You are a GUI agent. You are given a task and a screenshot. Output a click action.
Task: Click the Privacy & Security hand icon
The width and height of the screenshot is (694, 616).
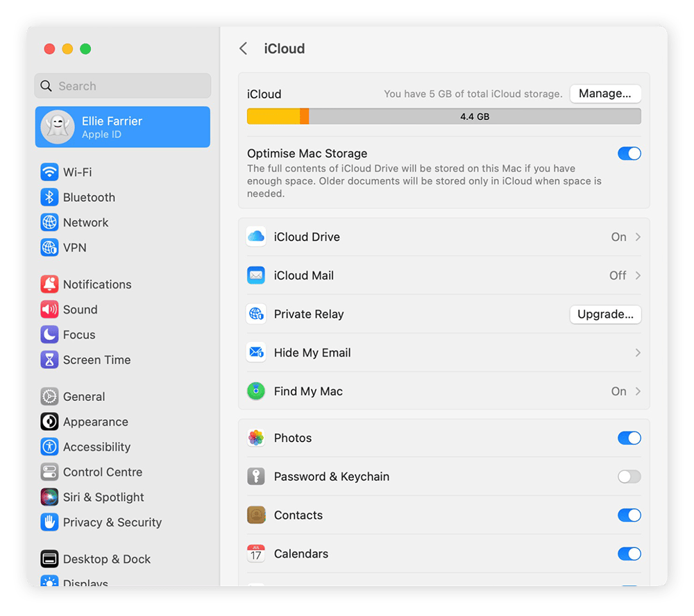click(49, 522)
